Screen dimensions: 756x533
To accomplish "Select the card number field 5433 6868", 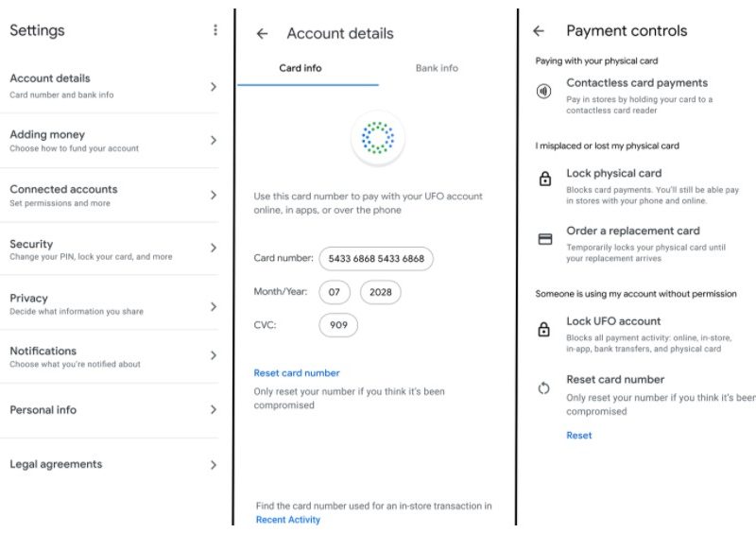I will click(376, 258).
